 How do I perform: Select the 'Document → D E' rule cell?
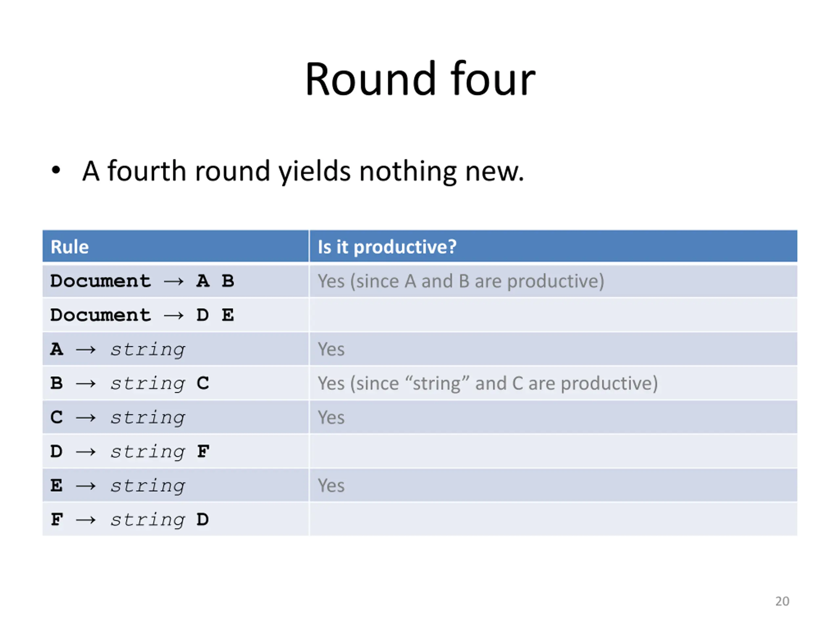click(x=176, y=315)
